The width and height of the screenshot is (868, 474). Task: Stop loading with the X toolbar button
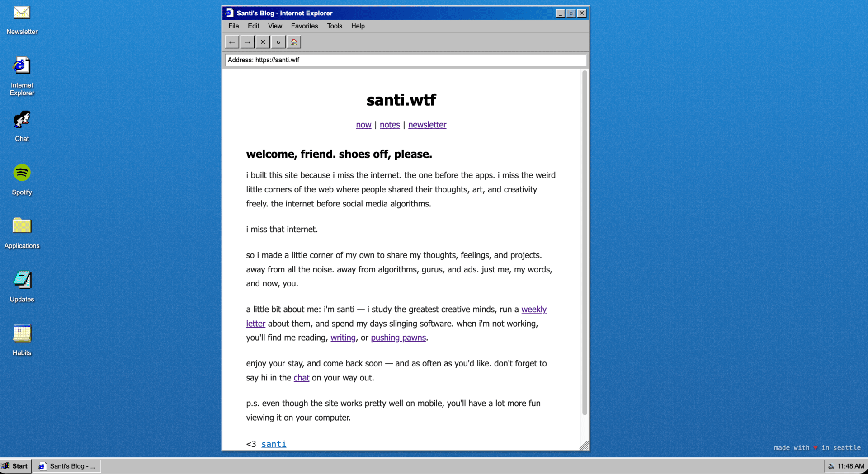tap(263, 42)
